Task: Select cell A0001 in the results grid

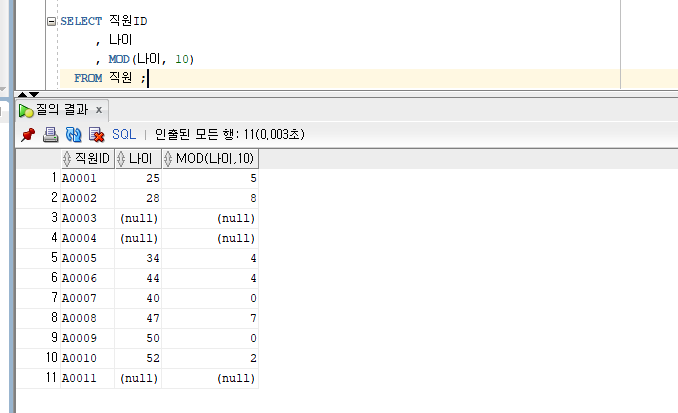Action: point(87,178)
